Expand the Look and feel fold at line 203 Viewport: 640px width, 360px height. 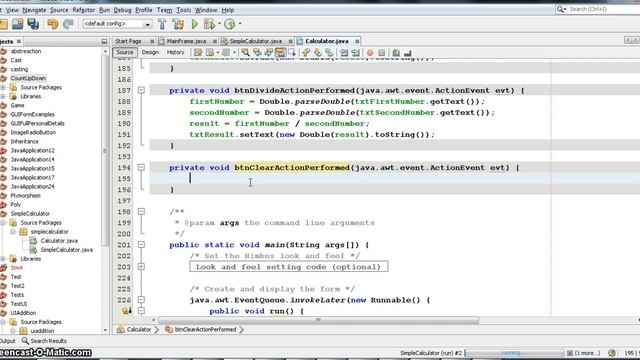[141, 267]
